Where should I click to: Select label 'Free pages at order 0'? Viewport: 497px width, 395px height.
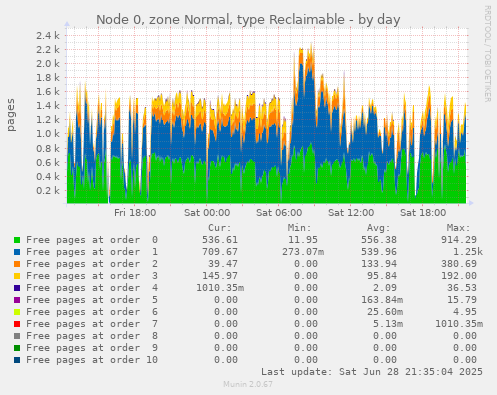tap(92, 240)
